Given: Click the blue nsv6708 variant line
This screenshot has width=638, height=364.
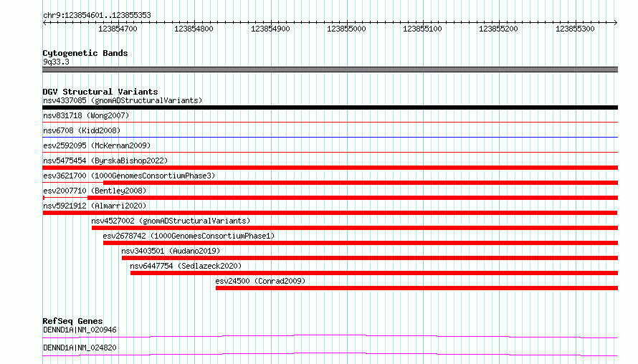Looking at the screenshot, I should [330, 138].
